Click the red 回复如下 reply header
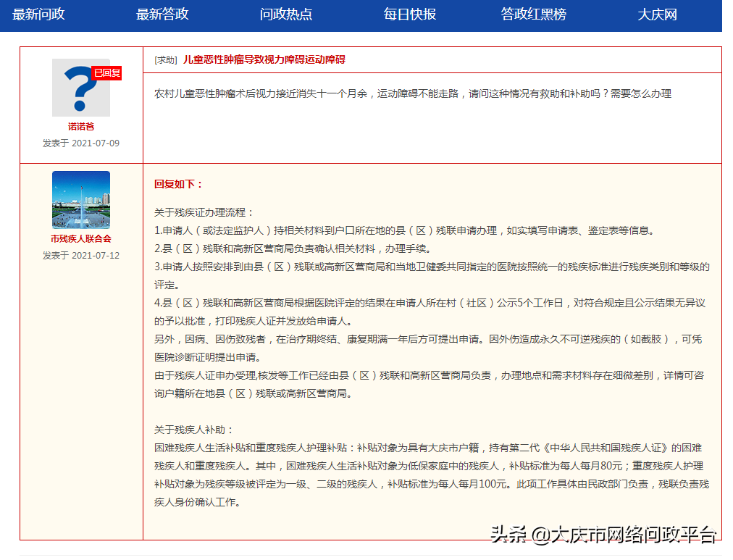 [x=176, y=183]
